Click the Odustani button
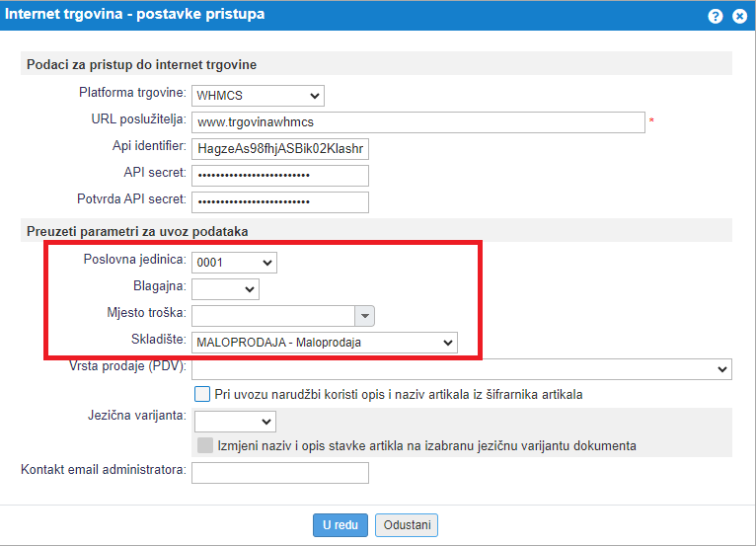Viewport: 756px width, 546px height. [x=406, y=525]
